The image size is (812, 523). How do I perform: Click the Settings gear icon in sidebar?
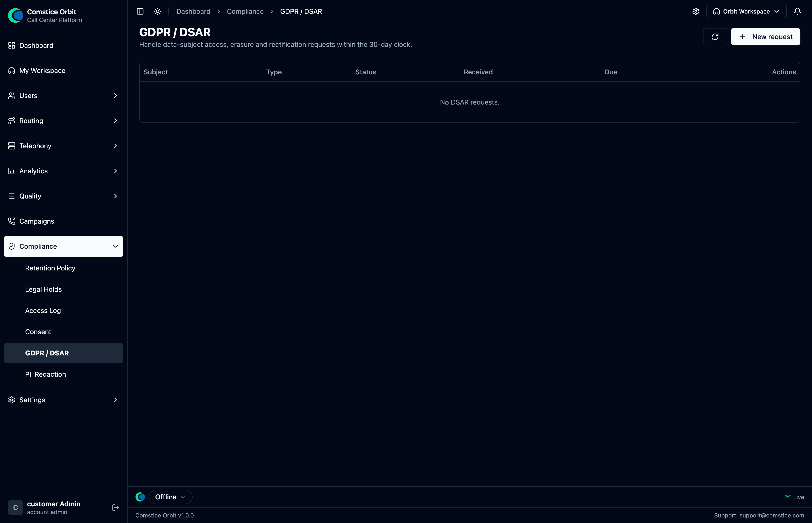[x=12, y=400]
